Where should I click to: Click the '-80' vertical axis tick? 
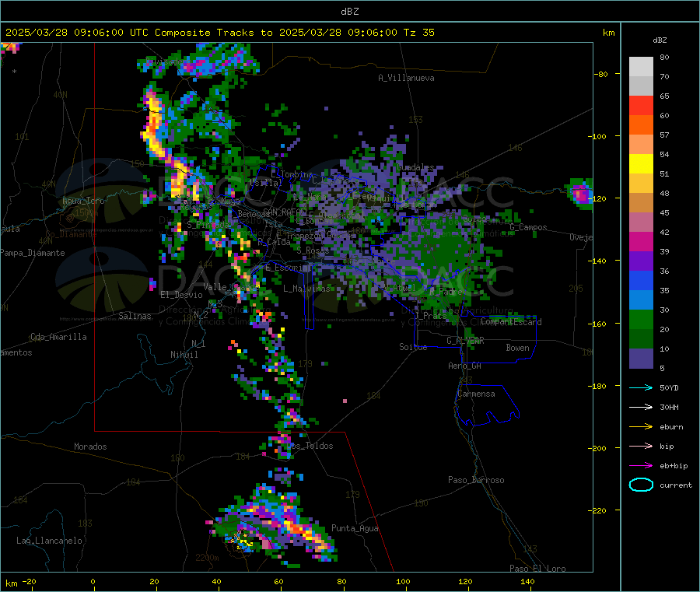600,74
